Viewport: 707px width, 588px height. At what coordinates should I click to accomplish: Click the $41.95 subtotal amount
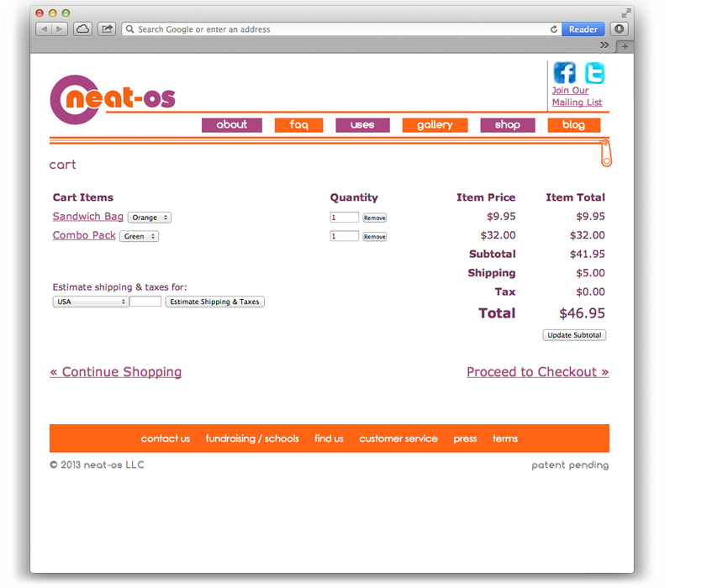tap(587, 255)
